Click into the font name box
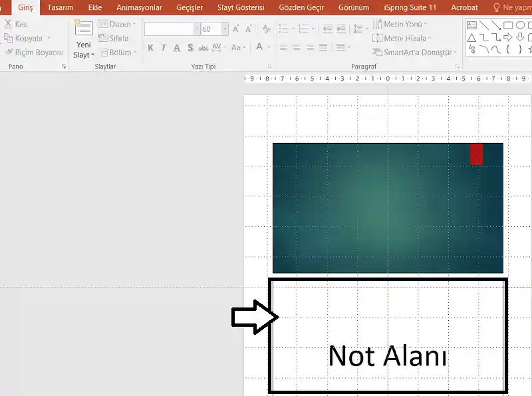This screenshot has width=532, height=396. (x=169, y=29)
